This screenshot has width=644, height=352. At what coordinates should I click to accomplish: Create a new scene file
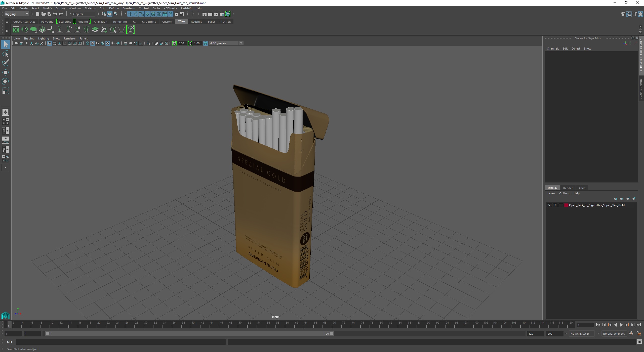[37, 14]
